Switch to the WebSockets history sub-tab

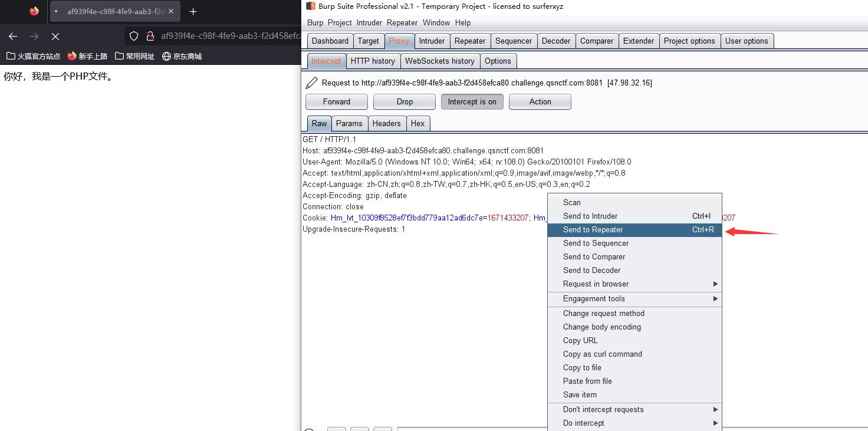440,61
